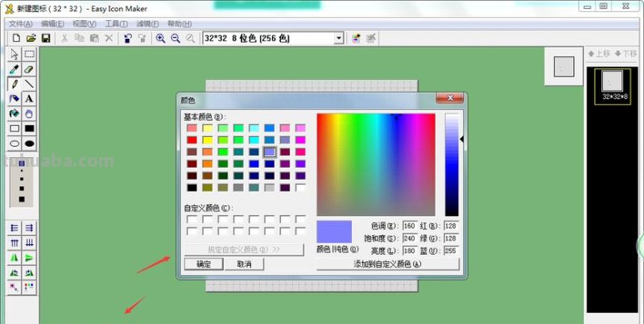This screenshot has height=324, width=644.
Task: Open the 工具(T) menu
Action: pos(116,24)
